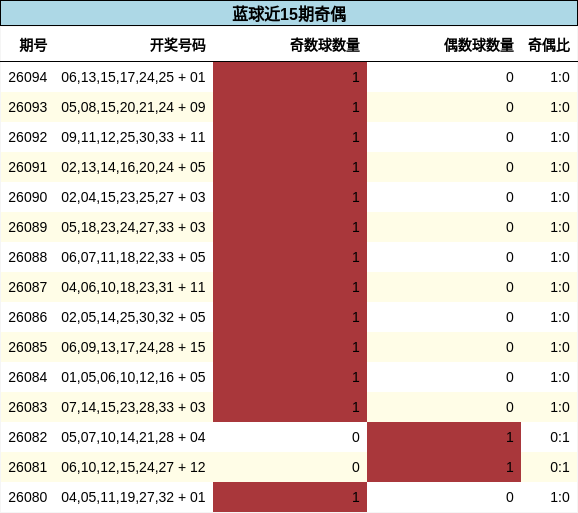Image resolution: width=578 pixels, height=513 pixels.
Task: Click even count 0 in row 26086
Action: click(x=509, y=317)
